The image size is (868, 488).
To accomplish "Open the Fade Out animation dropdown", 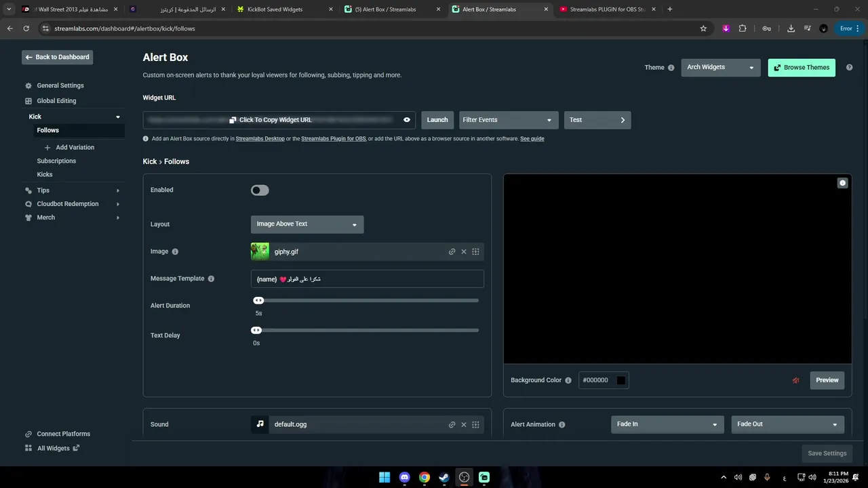I will tap(788, 424).
